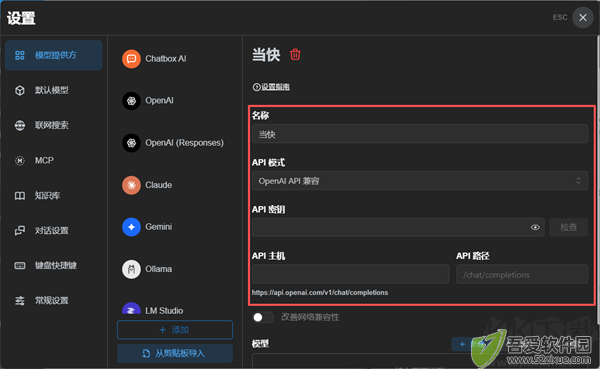This screenshot has width=600, height=369.
Task: Click the Ollama provider logo icon
Action: pyautogui.click(x=131, y=269)
